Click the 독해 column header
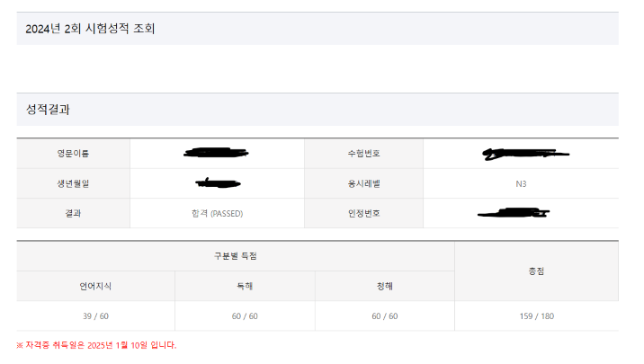Viewport: 644px width, 364px height. click(x=245, y=286)
